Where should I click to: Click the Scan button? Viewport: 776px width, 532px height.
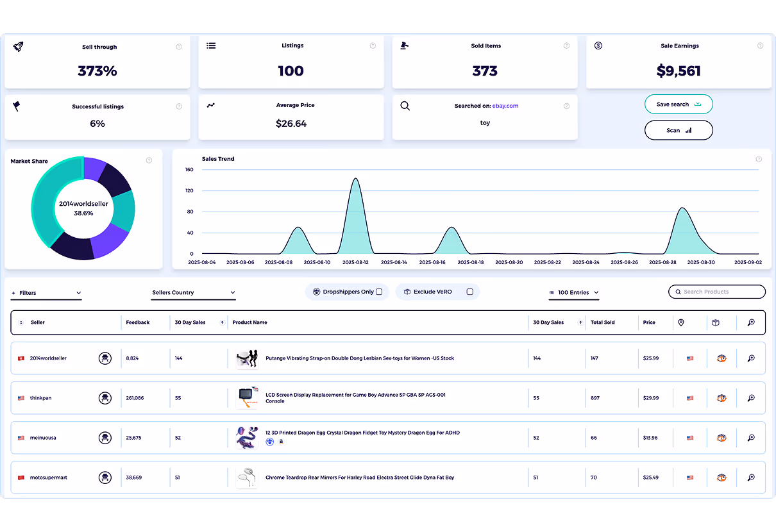pos(679,130)
